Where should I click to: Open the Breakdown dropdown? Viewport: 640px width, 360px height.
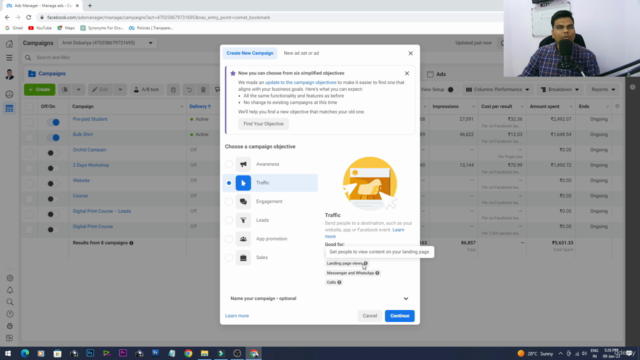(560, 89)
